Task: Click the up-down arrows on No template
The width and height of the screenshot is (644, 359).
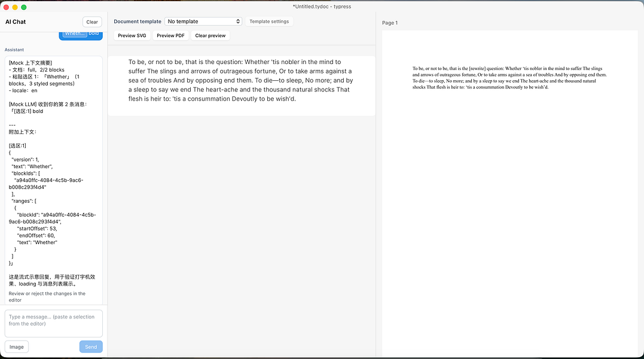Action: click(x=238, y=22)
